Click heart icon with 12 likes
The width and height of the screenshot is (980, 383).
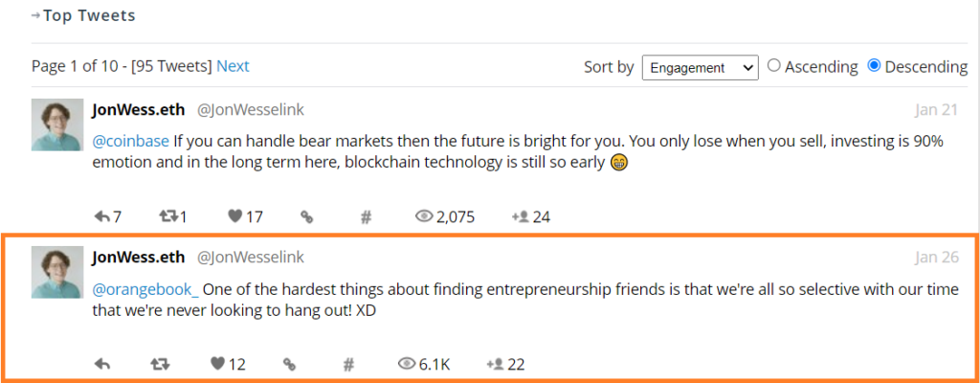(x=216, y=364)
